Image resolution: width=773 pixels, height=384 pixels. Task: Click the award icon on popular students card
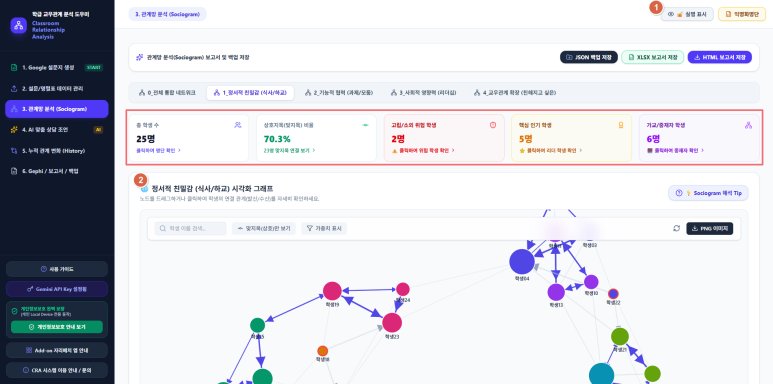(x=621, y=125)
